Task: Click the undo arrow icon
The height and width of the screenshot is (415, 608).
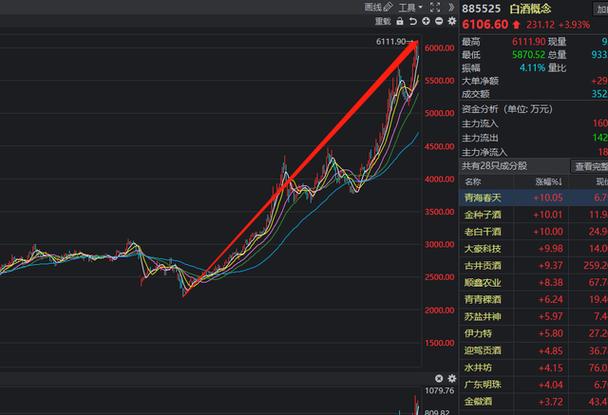Action: (413, 21)
